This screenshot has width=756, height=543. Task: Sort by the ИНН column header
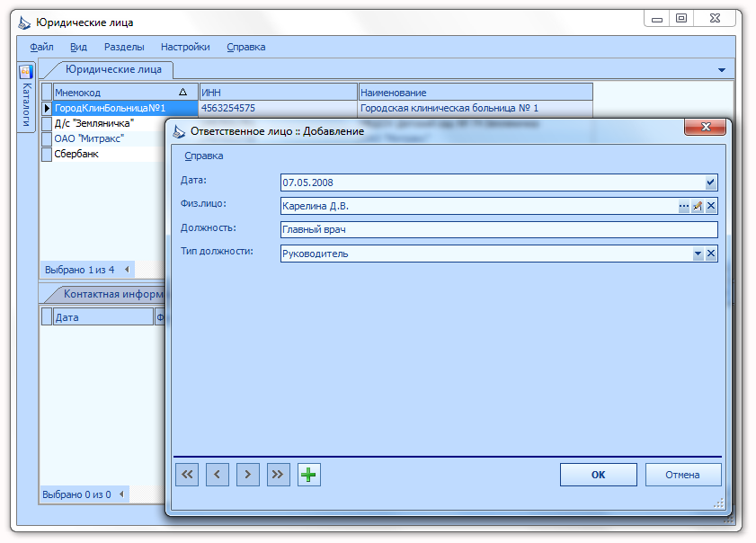pos(278,92)
